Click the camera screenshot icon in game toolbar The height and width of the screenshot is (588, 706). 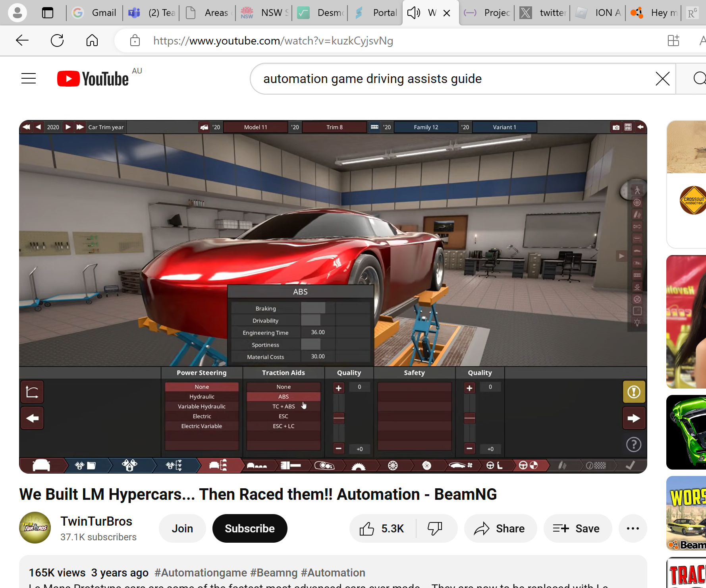click(x=616, y=127)
